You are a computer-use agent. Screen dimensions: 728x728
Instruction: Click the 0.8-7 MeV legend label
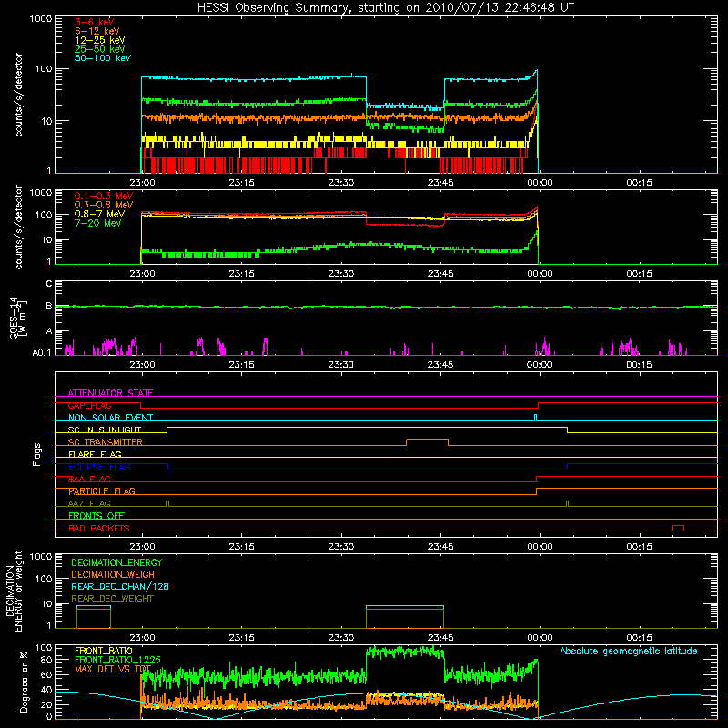tap(99, 214)
